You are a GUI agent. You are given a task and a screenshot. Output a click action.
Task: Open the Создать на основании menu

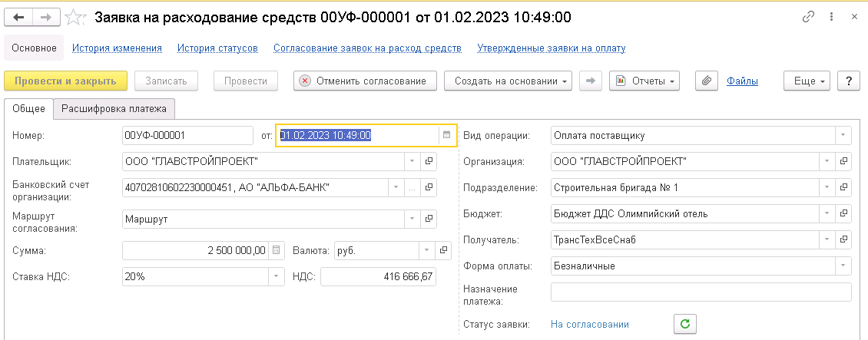coord(509,81)
